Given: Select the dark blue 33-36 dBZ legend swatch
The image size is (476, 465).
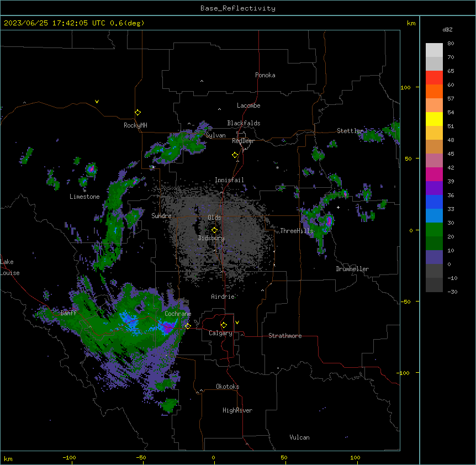Looking at the screenshot, I should [434, 202].
